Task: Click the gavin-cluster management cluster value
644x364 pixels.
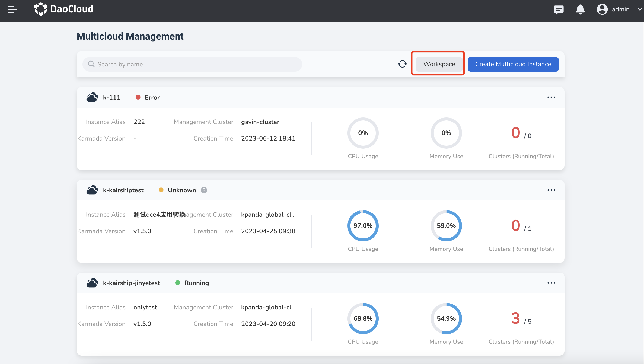Action: [x=260, y=122]
